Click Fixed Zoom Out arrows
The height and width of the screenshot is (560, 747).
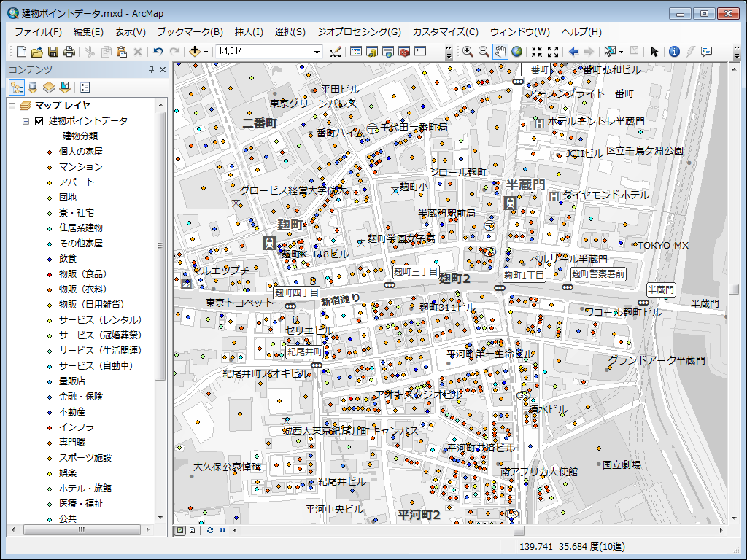pyautogui.click(x=553, y=52)
